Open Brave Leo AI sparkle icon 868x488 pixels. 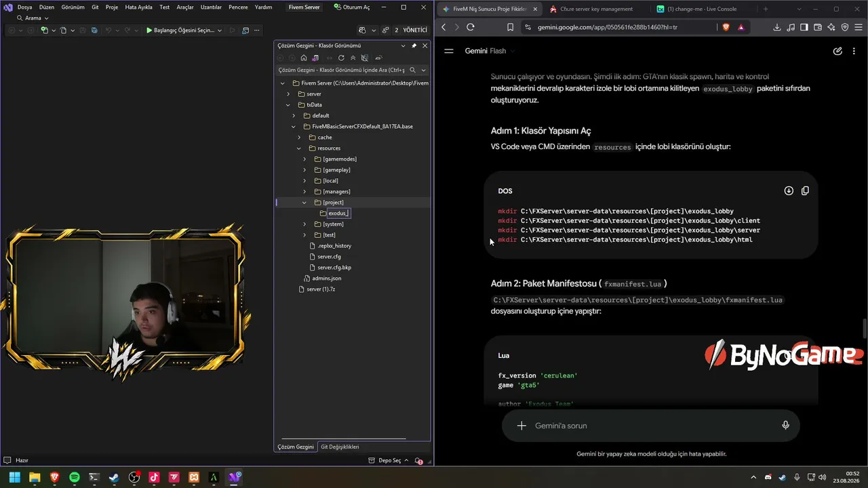coord(831,27)
